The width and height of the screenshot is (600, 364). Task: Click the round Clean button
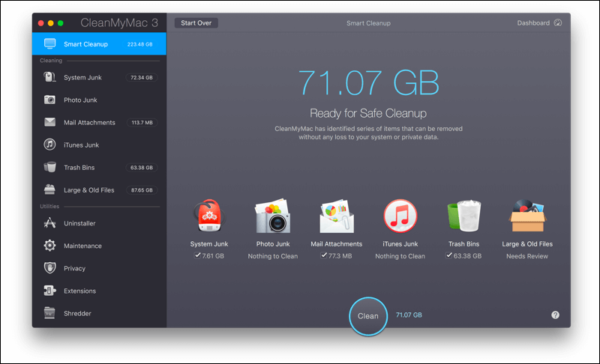(368, 316)
